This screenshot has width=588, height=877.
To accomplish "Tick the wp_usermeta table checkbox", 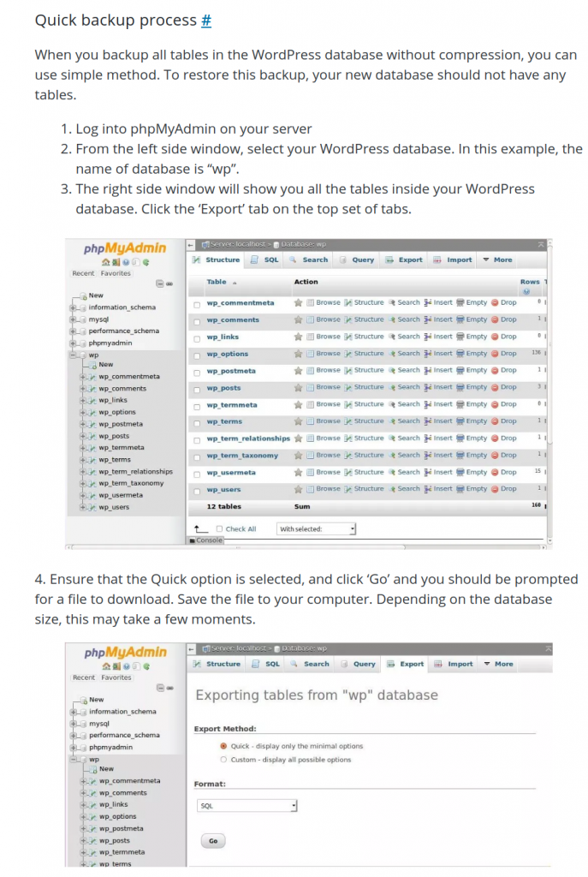I will (x=197, y=474).
